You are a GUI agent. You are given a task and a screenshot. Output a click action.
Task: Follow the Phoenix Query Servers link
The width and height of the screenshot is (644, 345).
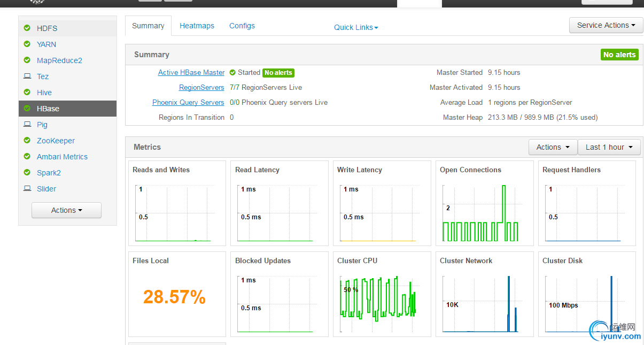tap(188, 103)
